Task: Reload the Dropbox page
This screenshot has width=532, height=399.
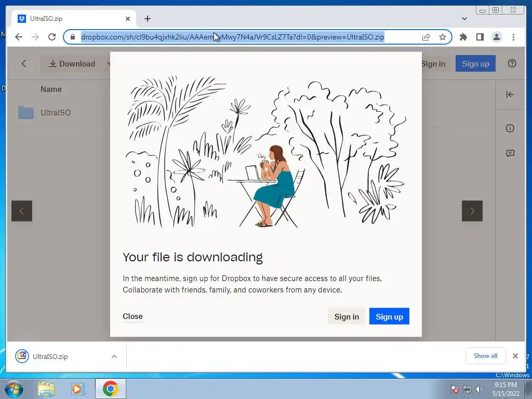Action: click(52, 37)
